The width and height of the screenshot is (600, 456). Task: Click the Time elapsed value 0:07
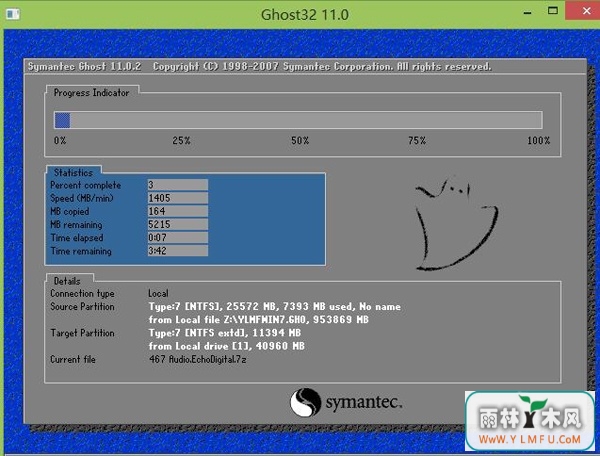(x=178, y=238)
